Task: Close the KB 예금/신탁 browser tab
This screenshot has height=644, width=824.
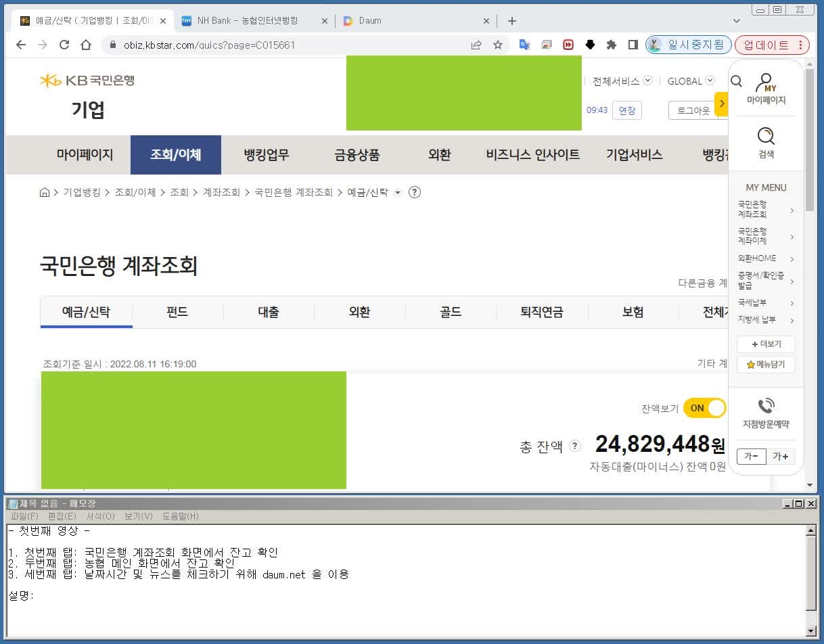Action: 163,21
